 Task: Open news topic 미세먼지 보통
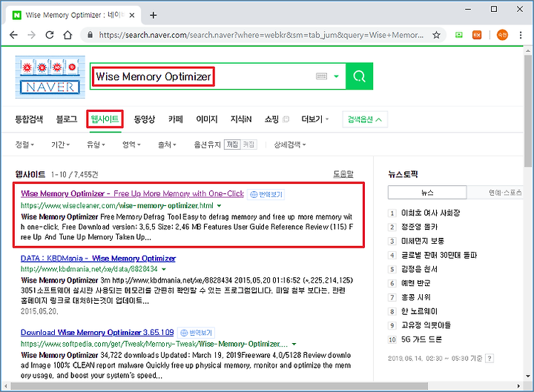(423, 241)
